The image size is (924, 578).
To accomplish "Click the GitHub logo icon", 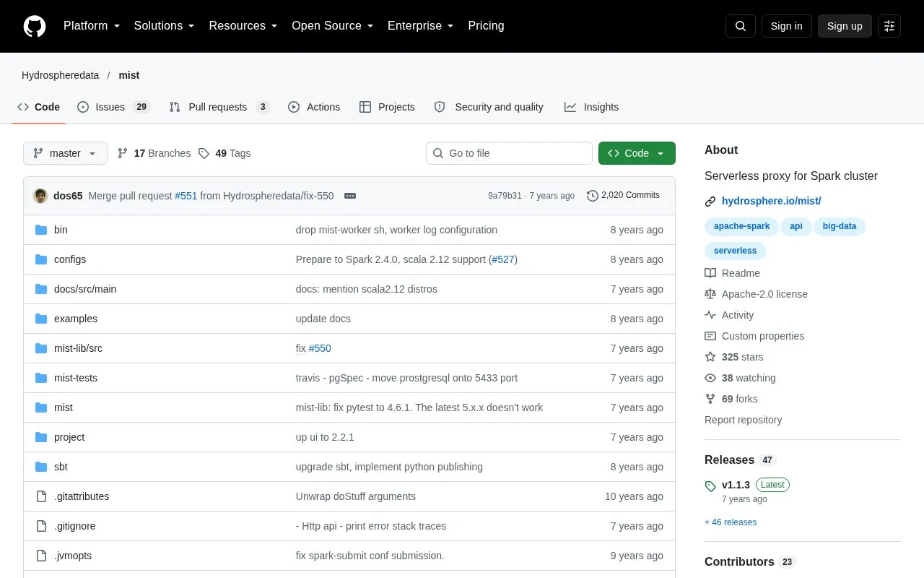I will pyautogui.click(x=35, y=26).
